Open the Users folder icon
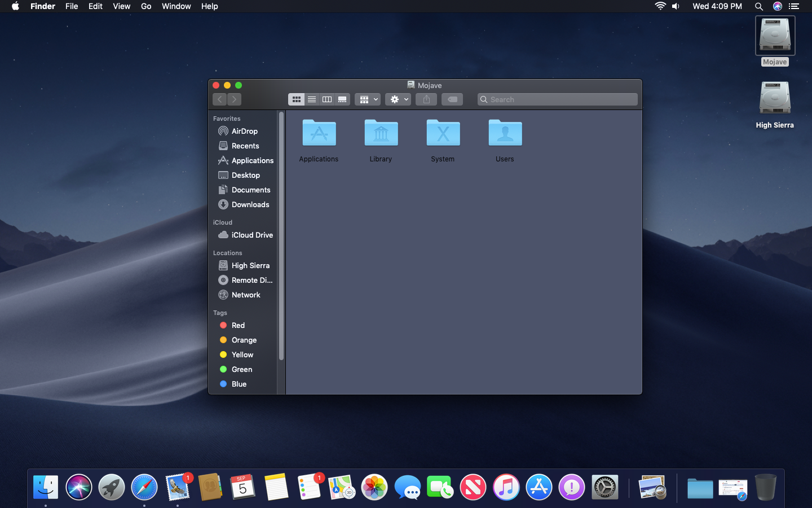The height and width of the screenshot is (508, 812). 505,133
